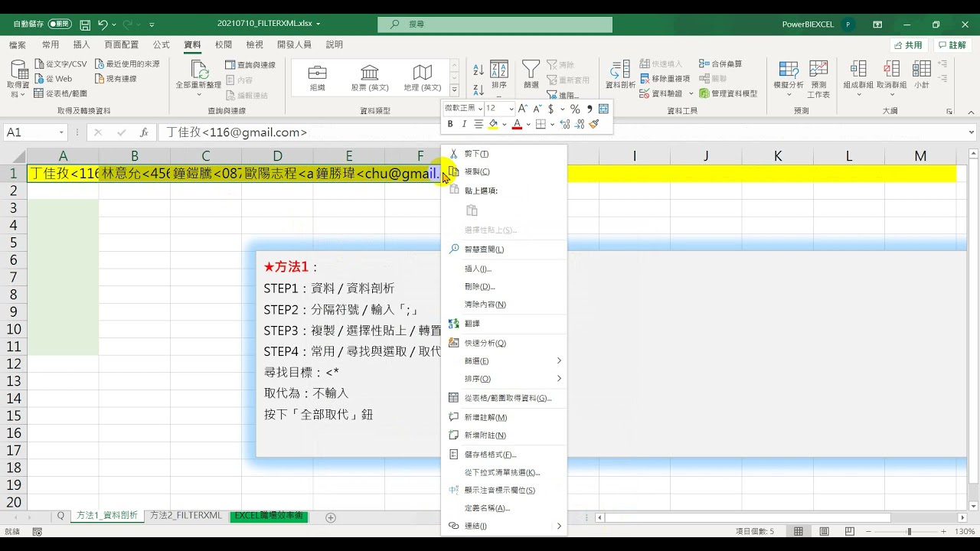Open Data Validation (資料驗證) dropdown arrow
Viewport: 980px width, 551px height.
click(x=691, y=93)
